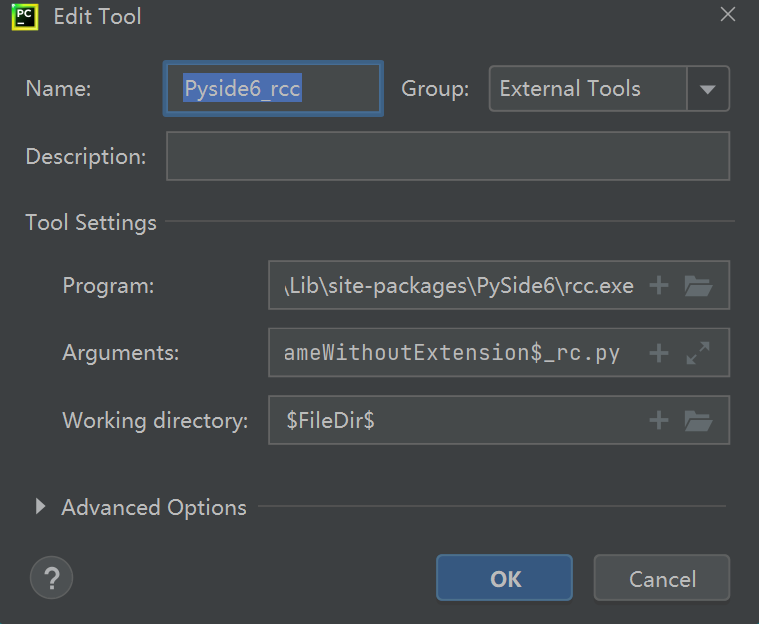Open the Group dropdown arrow

708,89
